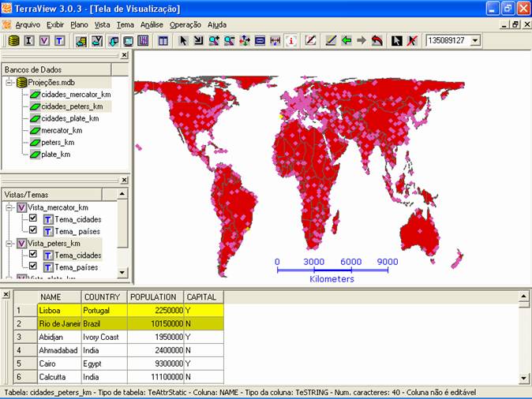Viewport: 532px width, 399px height.
Task: Toggle Tema_ países checkbox under Vista_mercator_km
Action: [x=33, y=230]
